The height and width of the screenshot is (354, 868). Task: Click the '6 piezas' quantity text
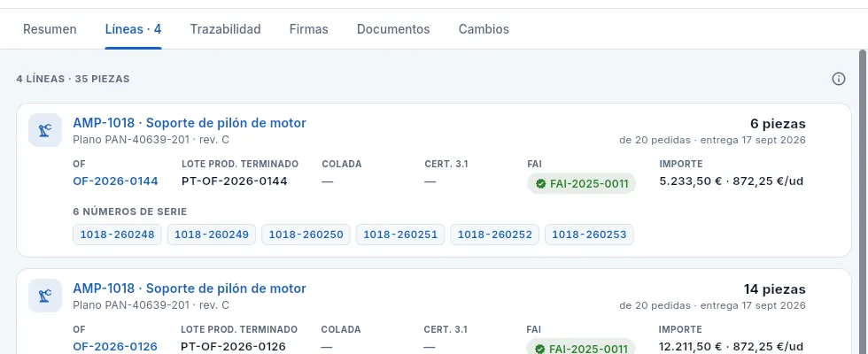pos(778,123)
